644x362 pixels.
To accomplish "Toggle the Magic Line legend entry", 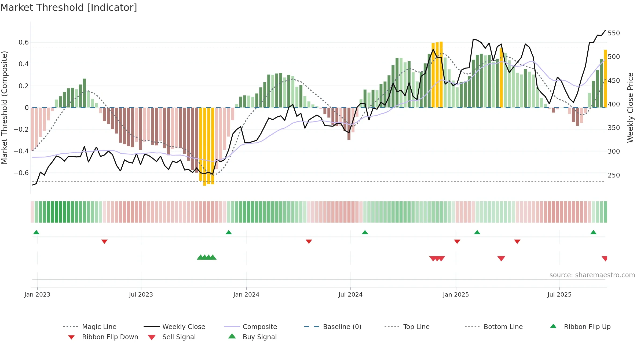I will pyautogui.click(x=90, y=327).
